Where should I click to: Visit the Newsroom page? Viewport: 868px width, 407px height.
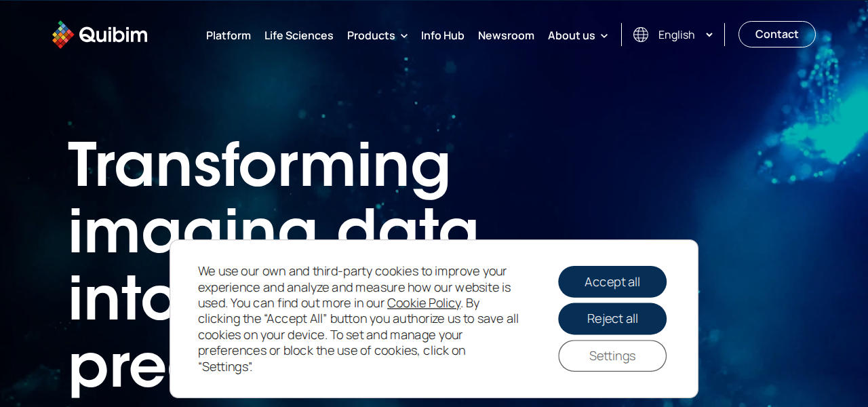(506, 35)
